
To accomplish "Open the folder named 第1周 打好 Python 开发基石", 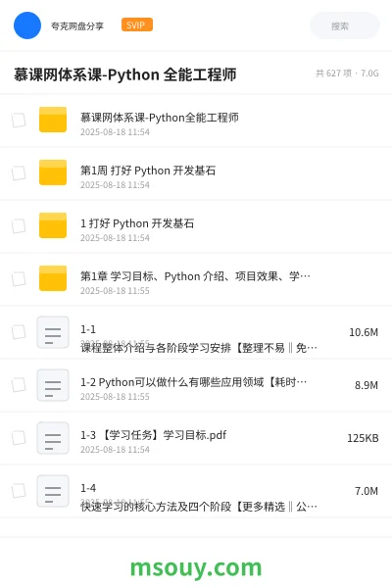I will (148, 171).
